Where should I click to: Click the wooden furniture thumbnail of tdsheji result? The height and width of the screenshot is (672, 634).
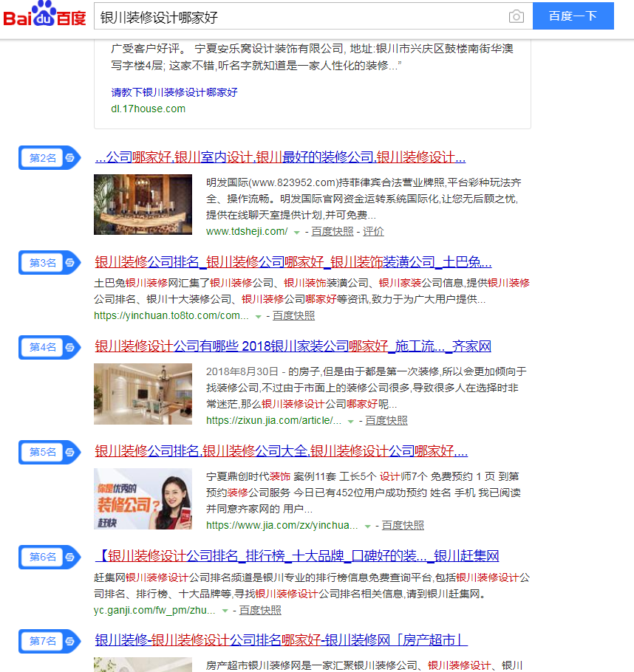[143, 205]
